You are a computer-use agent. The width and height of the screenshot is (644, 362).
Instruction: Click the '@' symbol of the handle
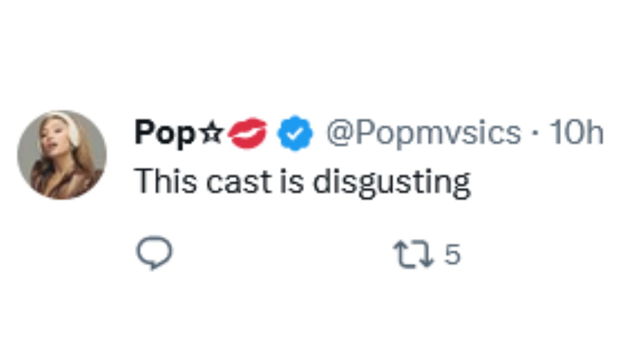click(339, 133)
